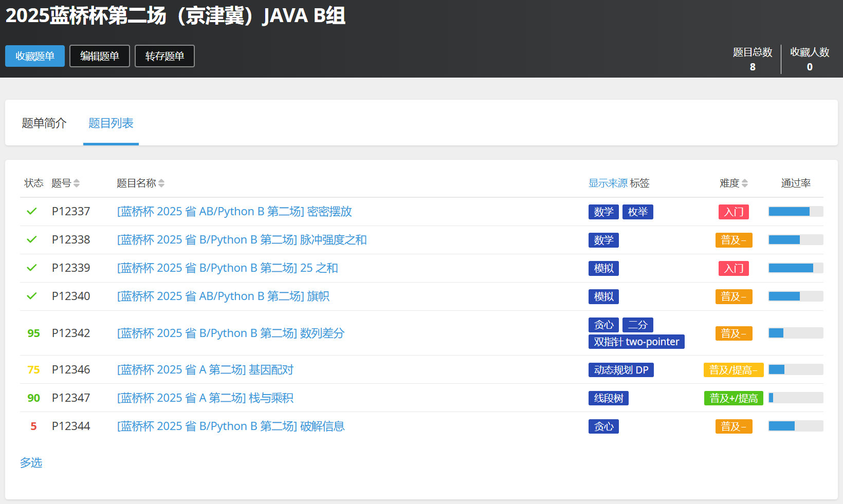Click the 数学 tag on P12338 row
843x504 pixels.
point(603,240)
